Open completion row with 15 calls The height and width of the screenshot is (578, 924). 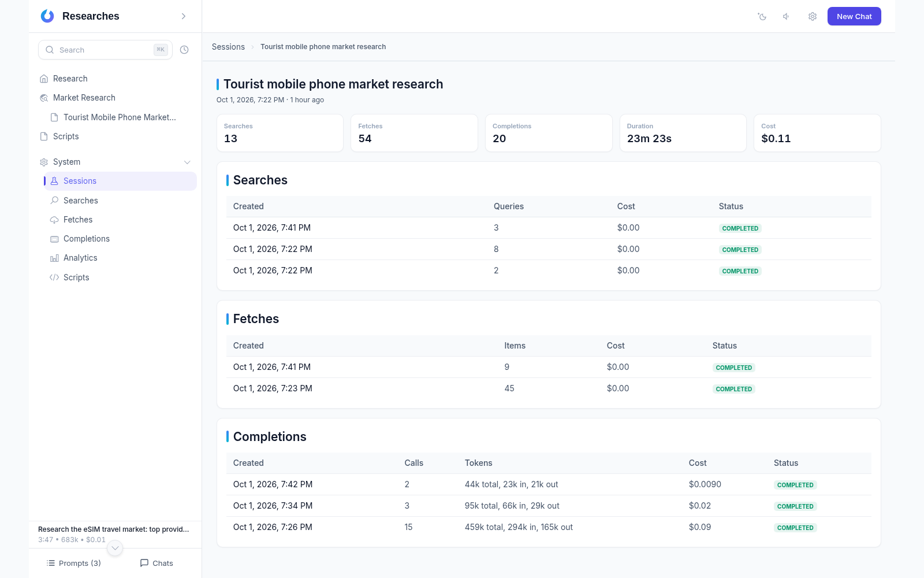549,527
